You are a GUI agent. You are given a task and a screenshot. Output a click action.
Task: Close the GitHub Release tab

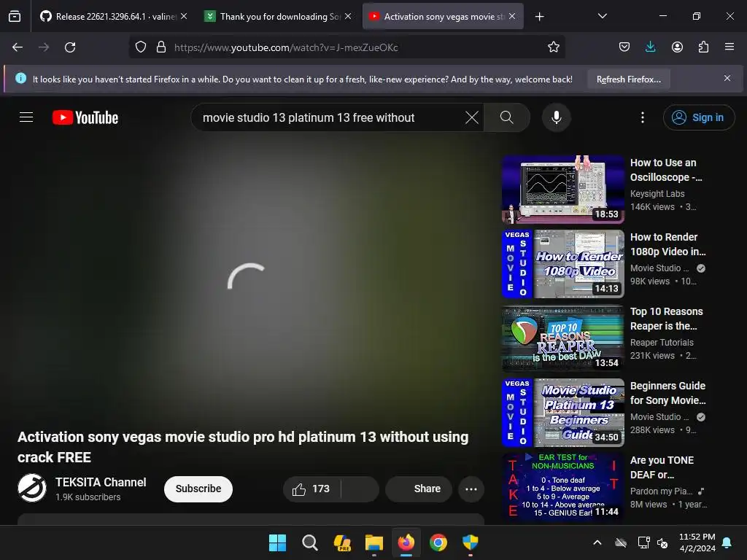pos(184,16)
